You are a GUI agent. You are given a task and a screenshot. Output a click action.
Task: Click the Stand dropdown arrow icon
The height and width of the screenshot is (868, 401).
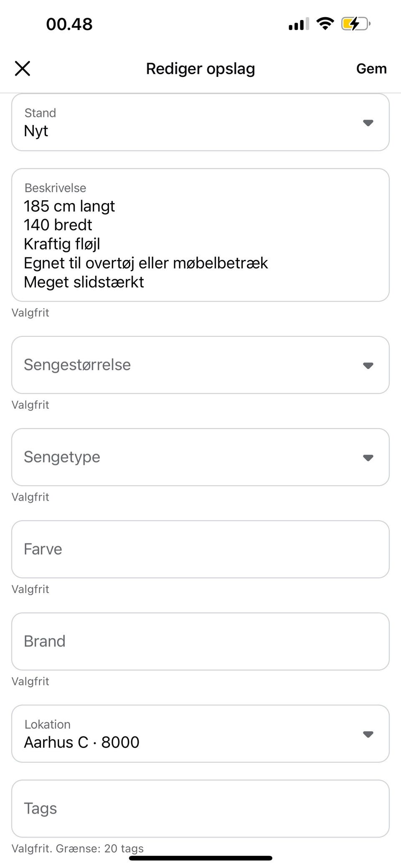[368, 123]
